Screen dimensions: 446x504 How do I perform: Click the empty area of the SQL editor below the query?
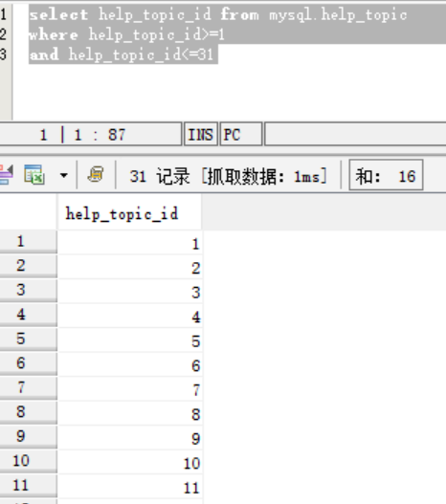[230, 92]
